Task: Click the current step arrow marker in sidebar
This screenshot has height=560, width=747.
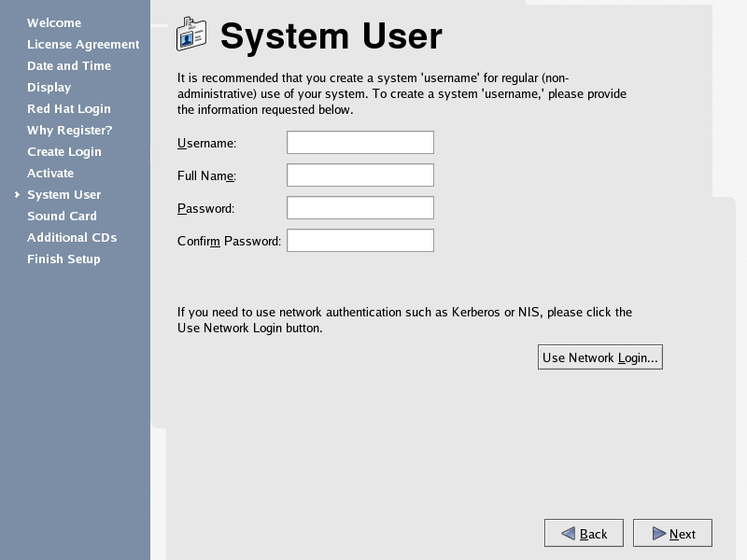Action: point(17,195)
